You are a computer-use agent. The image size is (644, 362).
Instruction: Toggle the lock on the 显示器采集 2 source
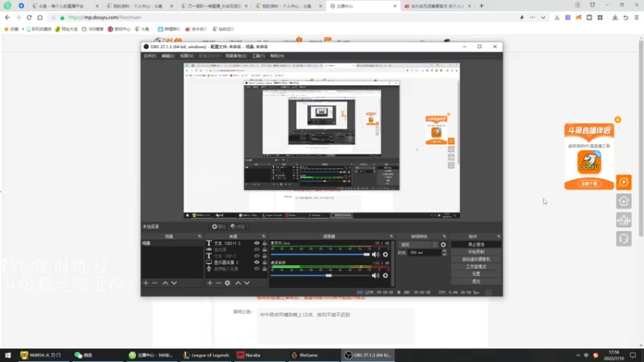tap(265, 262)
